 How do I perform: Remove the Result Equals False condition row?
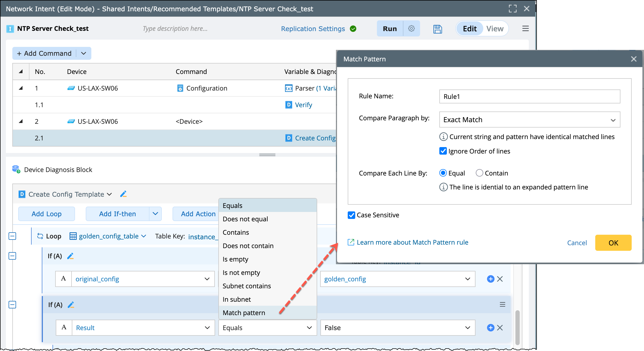coord(500,328)
